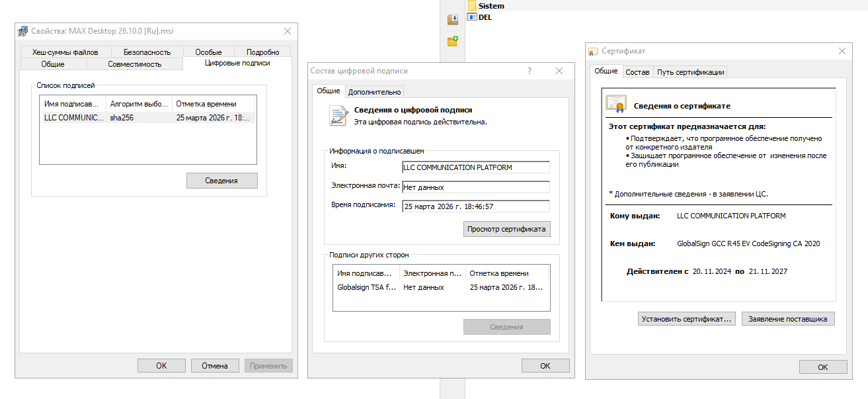The image size is (868, 399).
Task: Close the certificate window
Action: pos(842,51)
